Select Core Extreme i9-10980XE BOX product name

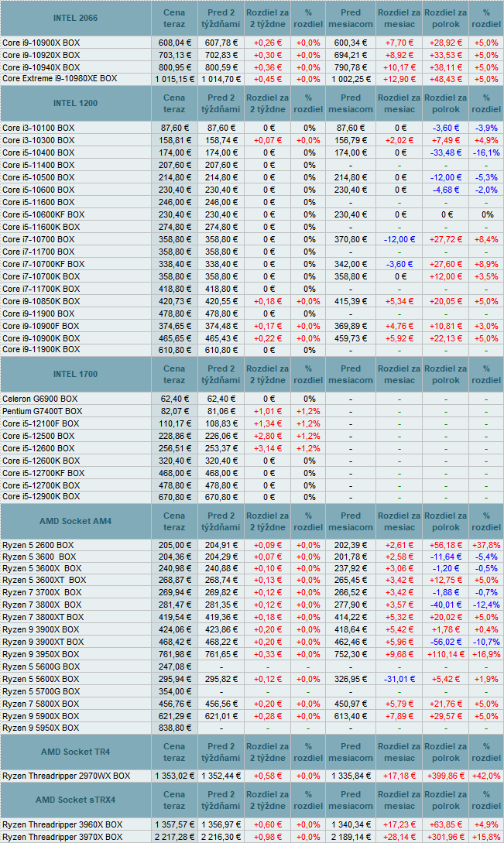(x=60, y=78)
